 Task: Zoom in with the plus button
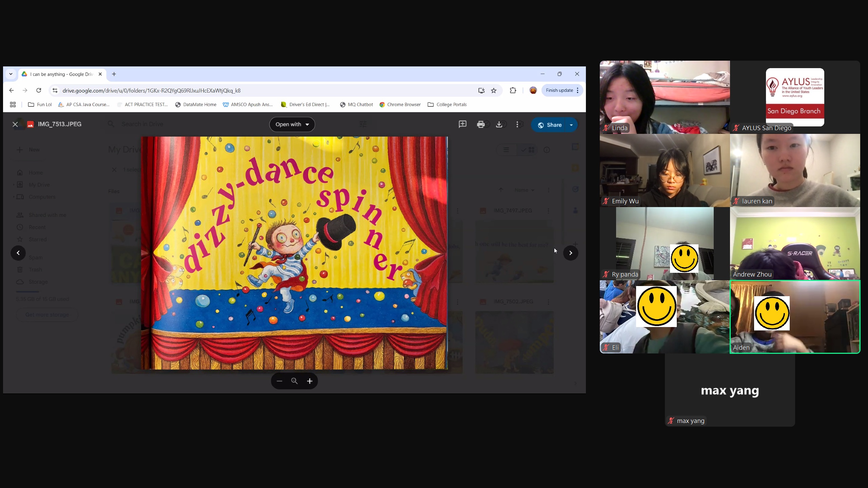[310, 381]
